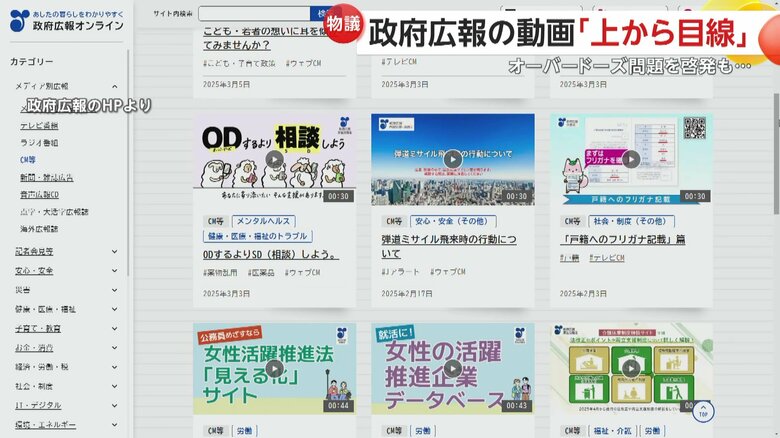
Task: Click the scroll-to-TOP round button
Action: tap(703, 410)
